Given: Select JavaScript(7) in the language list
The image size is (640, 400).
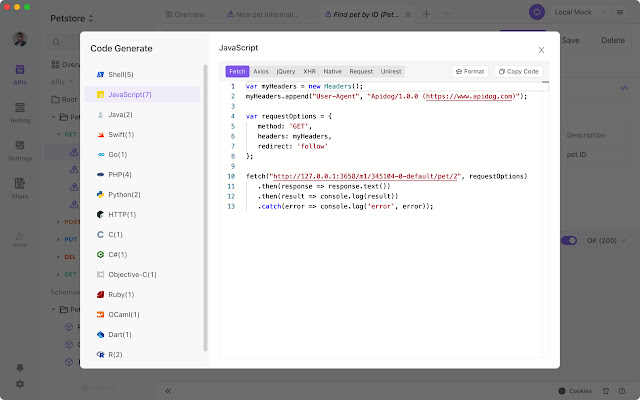Looking at the screenshot, I should pyautogui.click(x=142, y=94).
